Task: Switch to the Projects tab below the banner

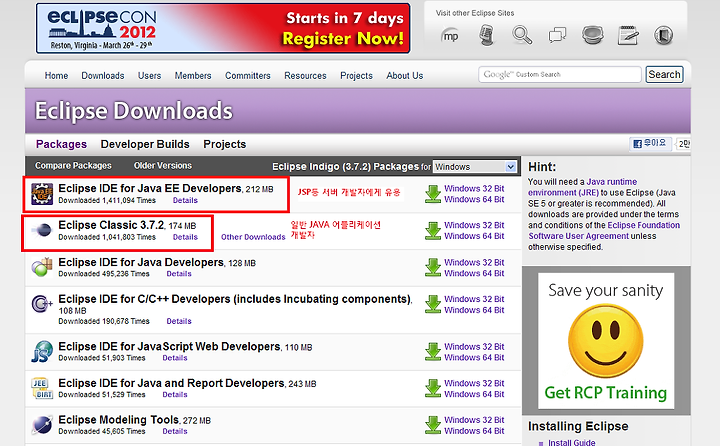Action: (225, 144)
